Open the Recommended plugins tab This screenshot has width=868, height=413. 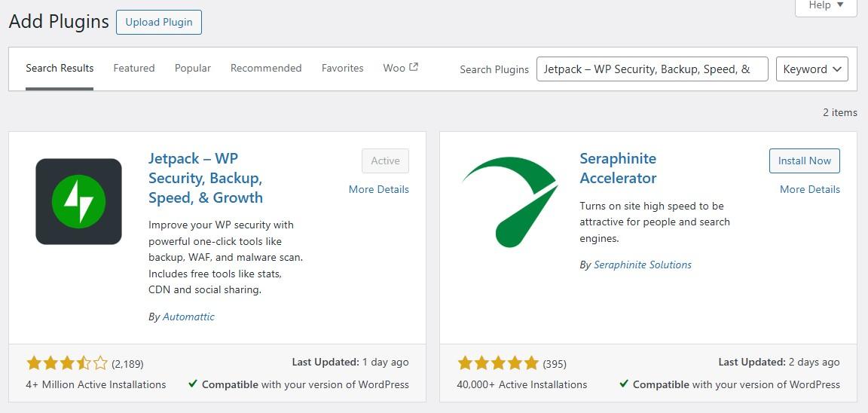pyautogui.click(x=266, y=68)
